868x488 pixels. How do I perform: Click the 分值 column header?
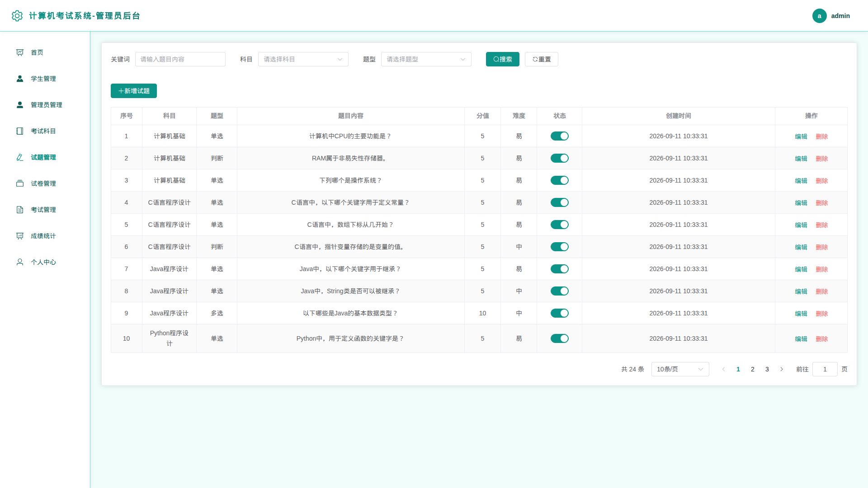[482, 116]
